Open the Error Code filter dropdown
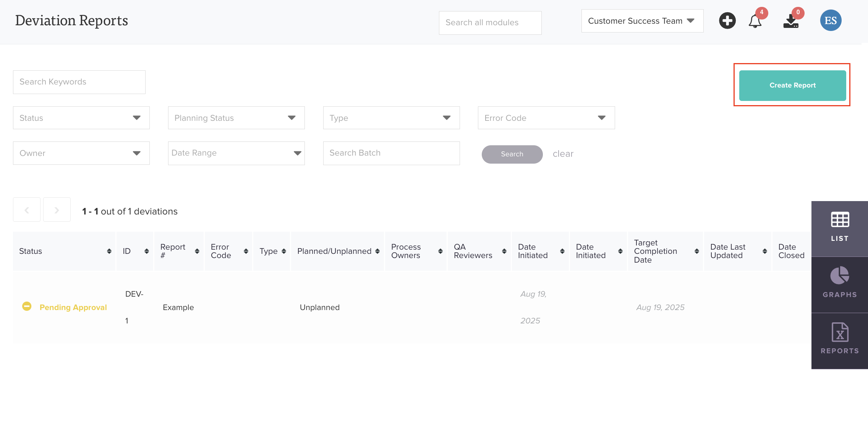This screenshot has height=432, width=868. [x=546, y=118]
